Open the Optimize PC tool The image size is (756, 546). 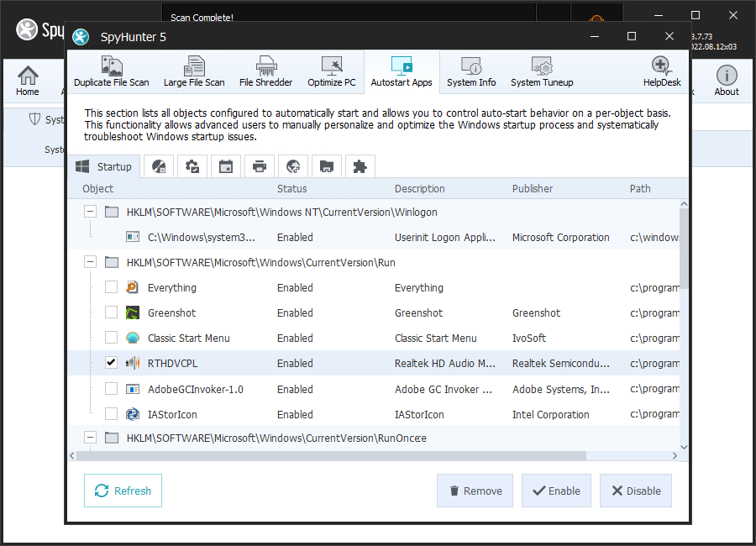pyautogui.click(x=332, y=72)
